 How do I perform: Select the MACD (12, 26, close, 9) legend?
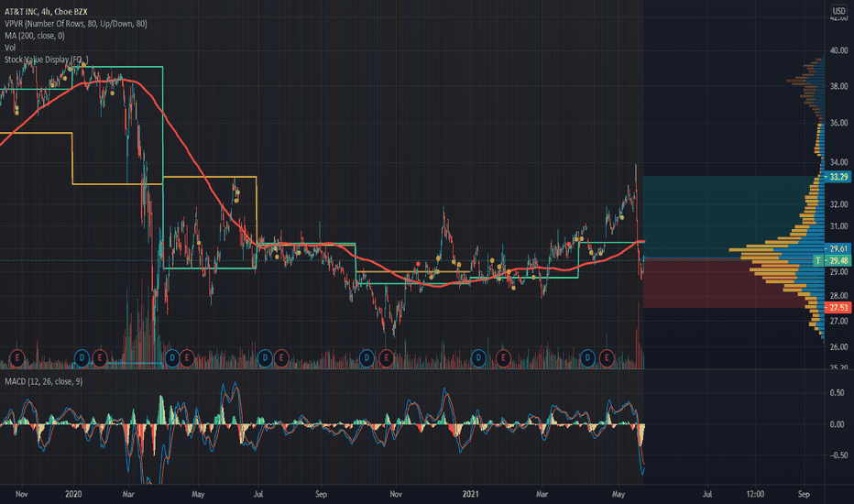pyautogui.click(x=44, y=381)
